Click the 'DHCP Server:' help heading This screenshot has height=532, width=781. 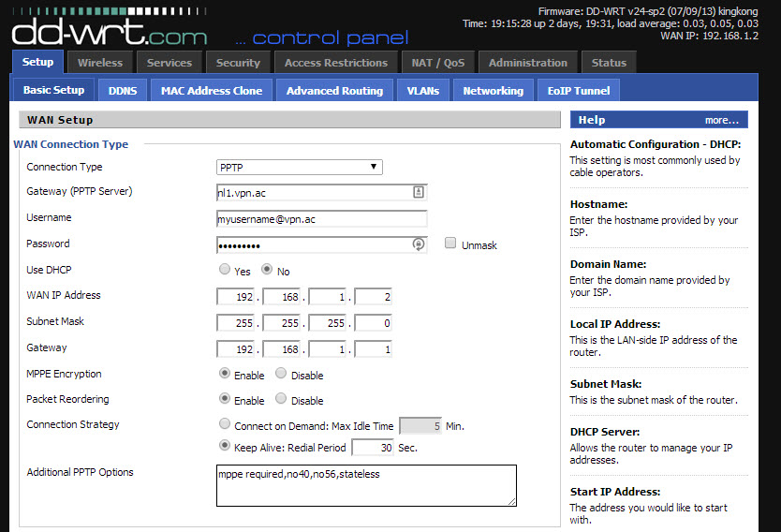pyautogui.click(x=605, y=432)
